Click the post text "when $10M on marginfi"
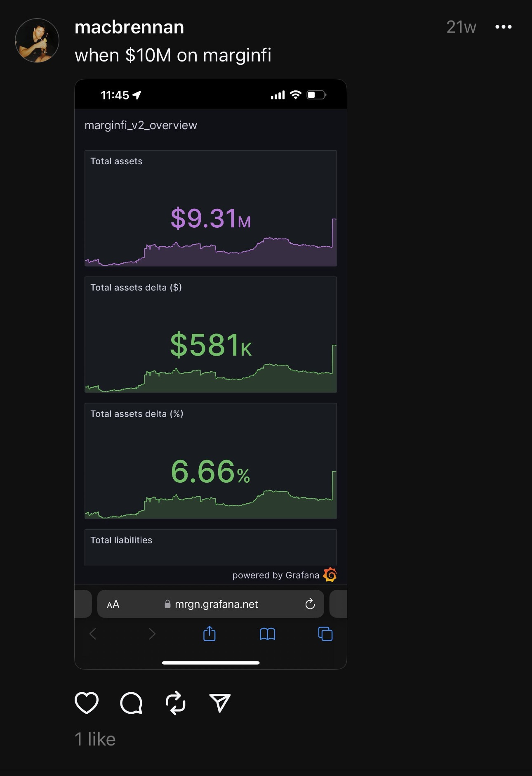Screen dimensions: 532x776 [x=173, y=55]
